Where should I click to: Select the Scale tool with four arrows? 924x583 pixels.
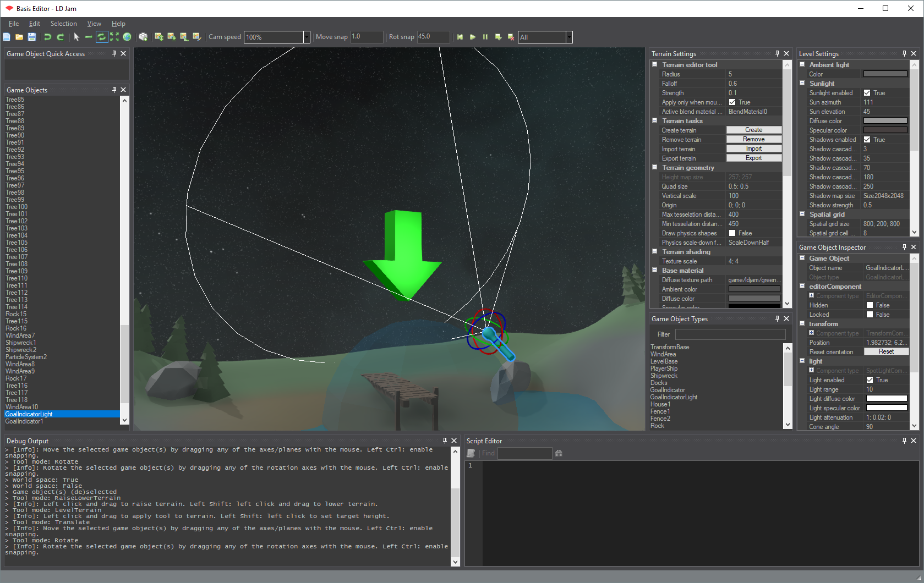pos(114,37)
